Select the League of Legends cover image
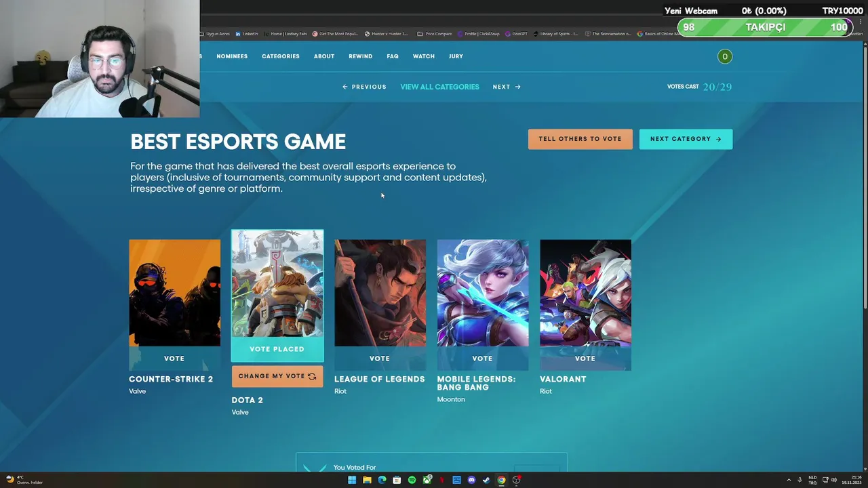868x488 pixels. (380, 293)
